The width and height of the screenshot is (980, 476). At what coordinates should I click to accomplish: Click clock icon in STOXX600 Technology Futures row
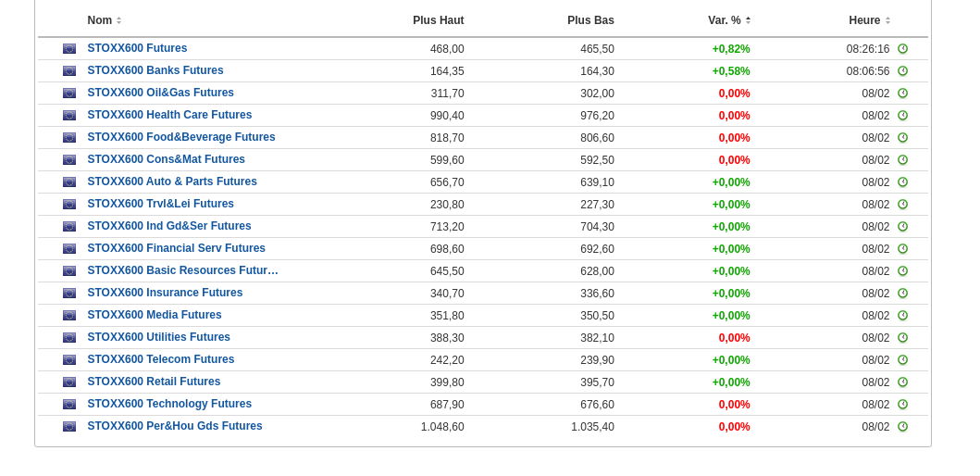902,405
